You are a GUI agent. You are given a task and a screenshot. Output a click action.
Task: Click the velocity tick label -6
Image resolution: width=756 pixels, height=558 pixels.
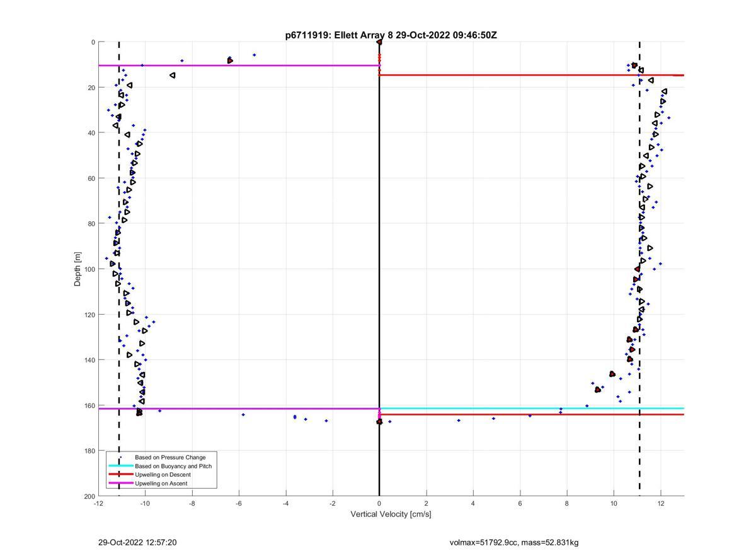(x=239, y=504)
